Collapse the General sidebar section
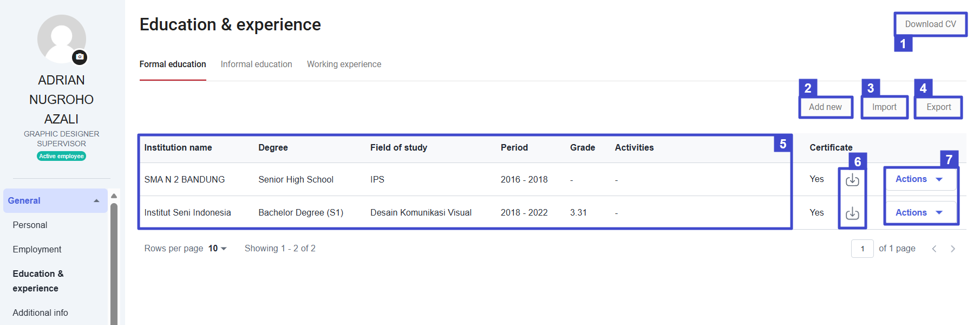 pyautogui.click(x=96, y=201)
